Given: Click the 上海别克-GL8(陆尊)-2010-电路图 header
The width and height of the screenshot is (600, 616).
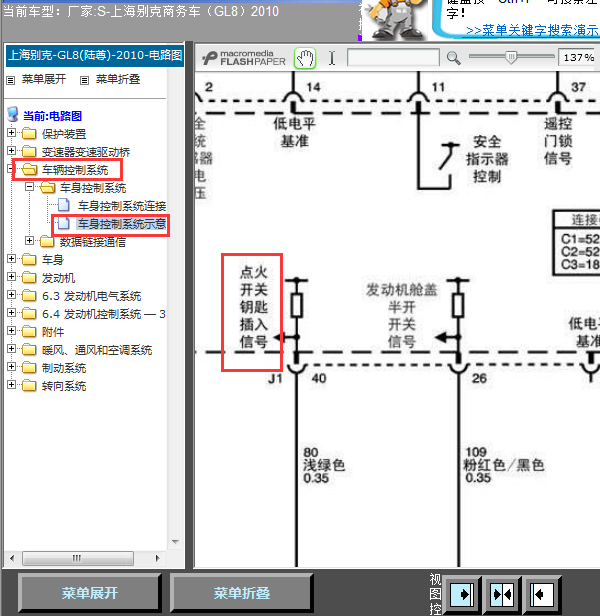Looking at the screenshot, I should (95, 55).
